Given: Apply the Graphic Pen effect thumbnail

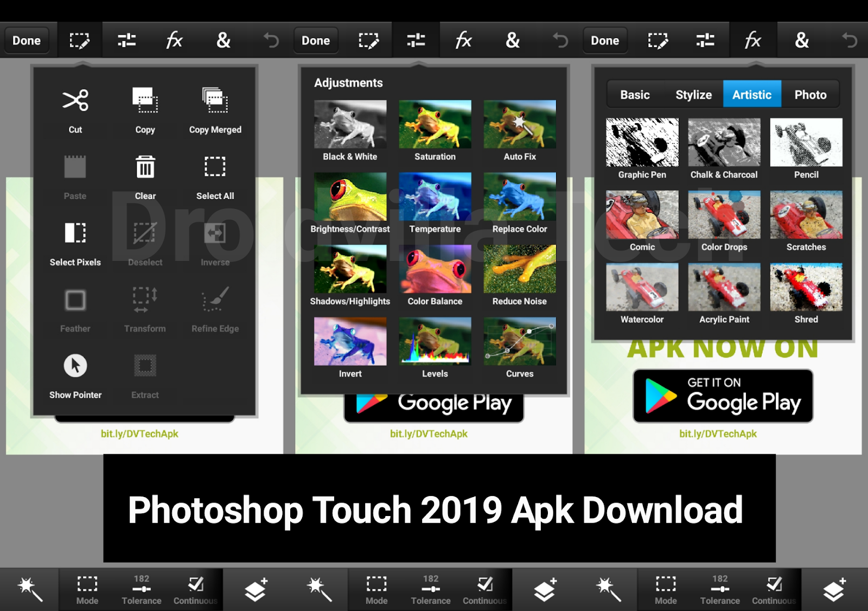Looking at the screenshot, I should coord(642,142).
